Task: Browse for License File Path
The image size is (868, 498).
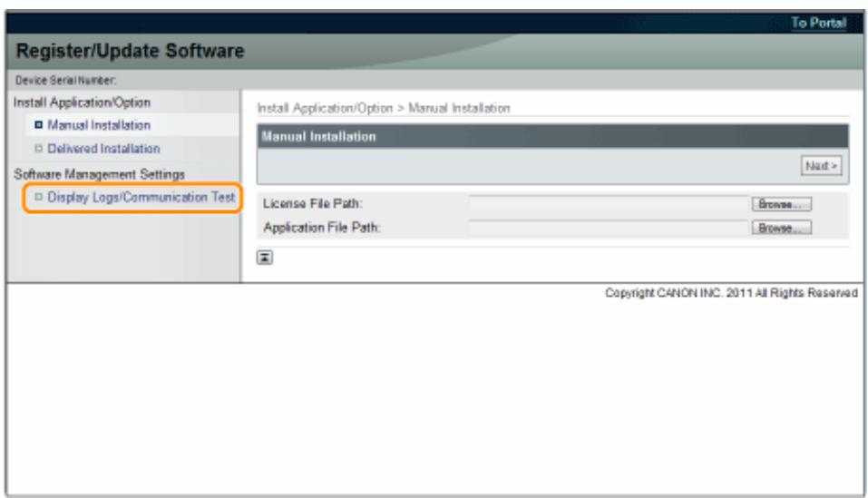Action: [782, 204]
